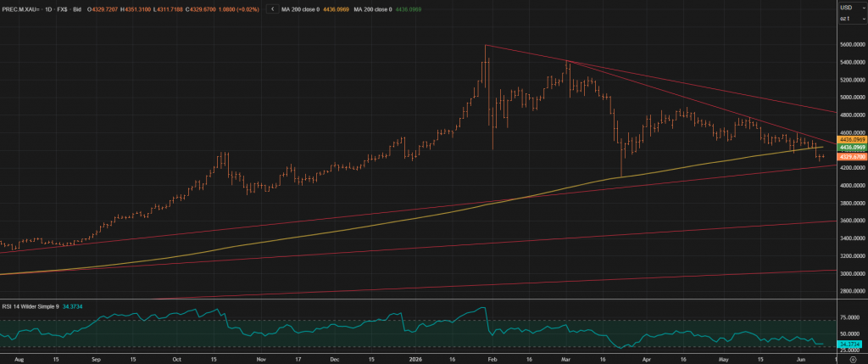The image size is (868, 364).
Task: Select the first MA 200 close 0 legend
Action: (301, 9)
